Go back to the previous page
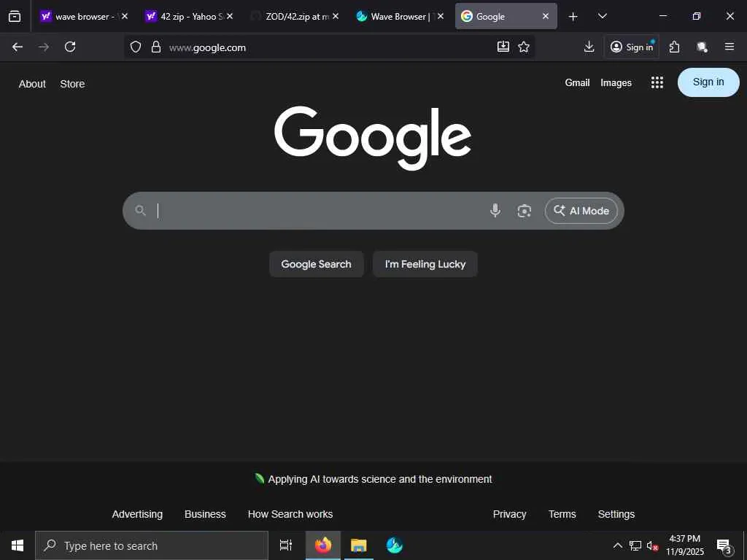This screenshot has height=560, width=747. click(x=18, y=47)
